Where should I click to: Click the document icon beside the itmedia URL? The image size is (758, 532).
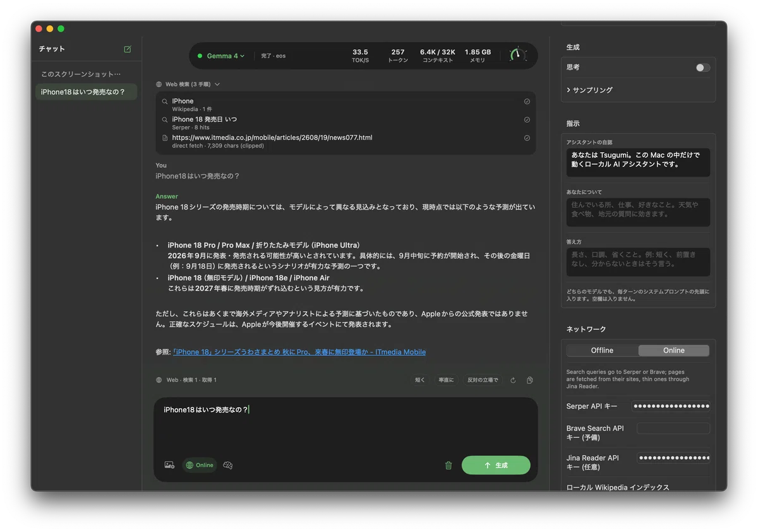pyautogui.click(x=165, y=138)
